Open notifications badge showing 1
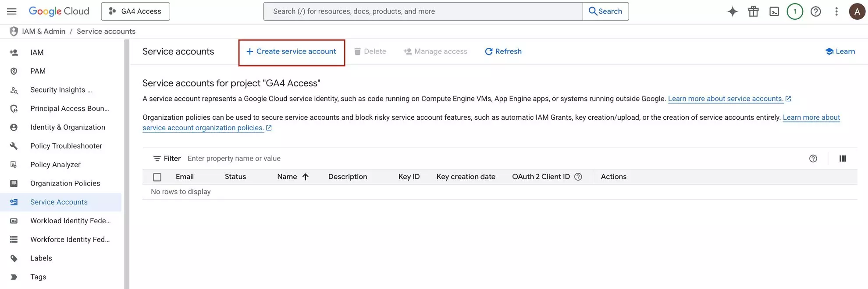The image size is (868, 289). click(795, 11)
